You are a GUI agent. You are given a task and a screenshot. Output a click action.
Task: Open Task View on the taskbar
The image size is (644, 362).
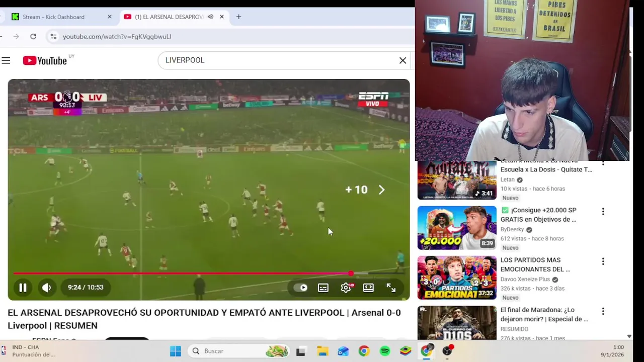pyautogui.click(x=300, y=351)
